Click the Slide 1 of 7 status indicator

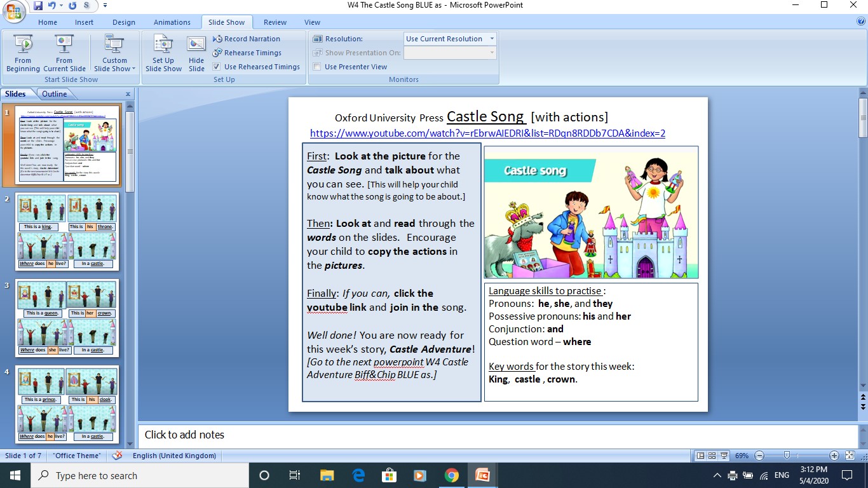(24, 456)
